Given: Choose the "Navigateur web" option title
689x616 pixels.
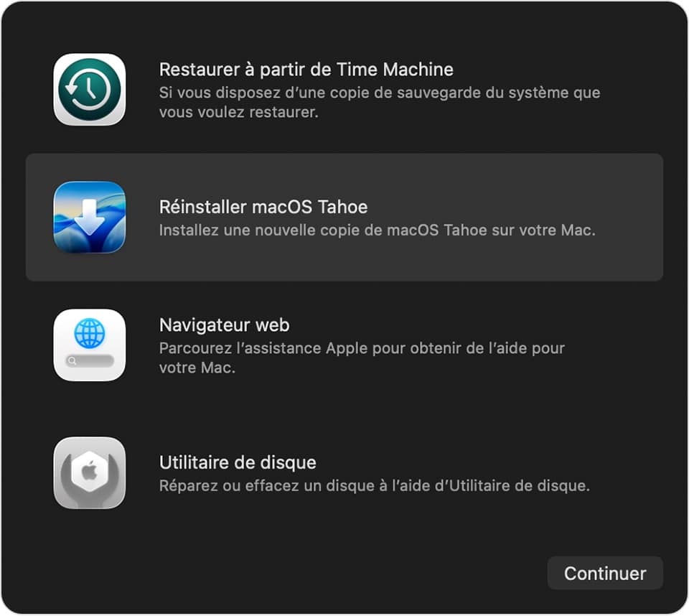Looking at the screenshot, I should (225, 325).
